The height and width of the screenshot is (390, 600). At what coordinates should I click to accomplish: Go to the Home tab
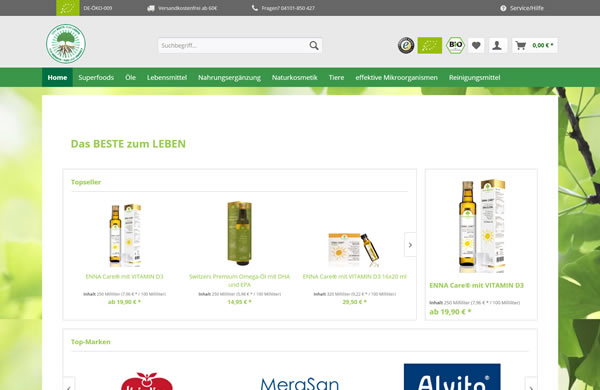(x=57, y=77)
